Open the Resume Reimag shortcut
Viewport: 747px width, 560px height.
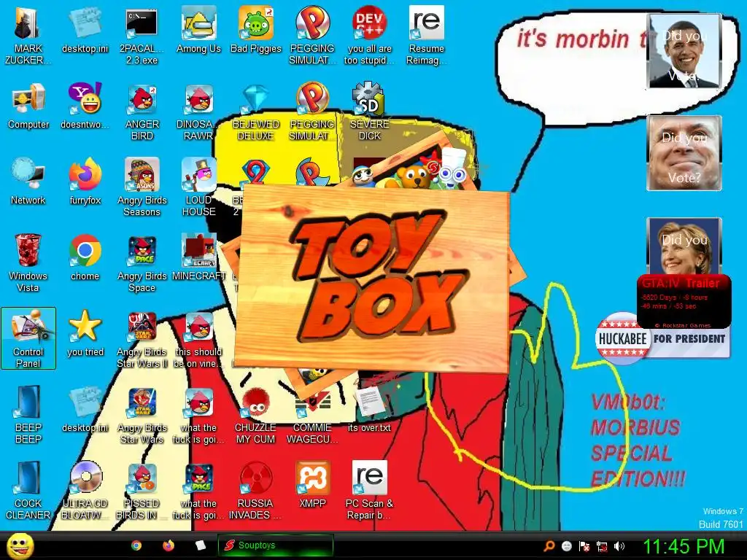click(426, 35)
